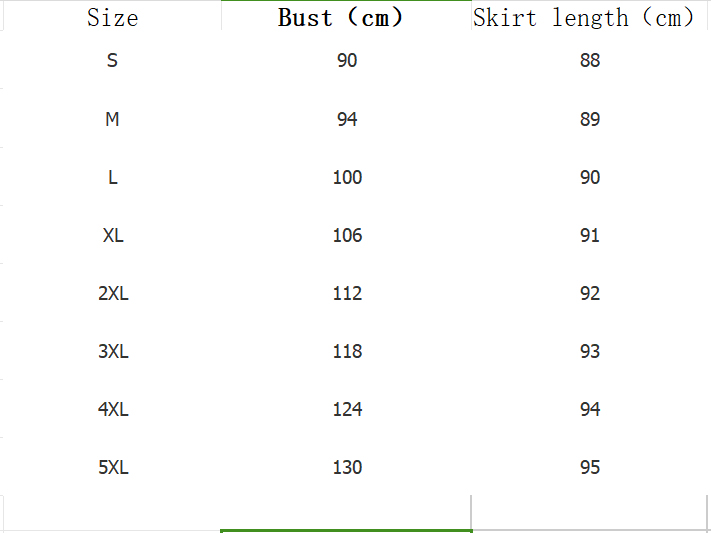Click the 5XL size cell
Viewport: 711px width, 533px height.
[112, 468]
